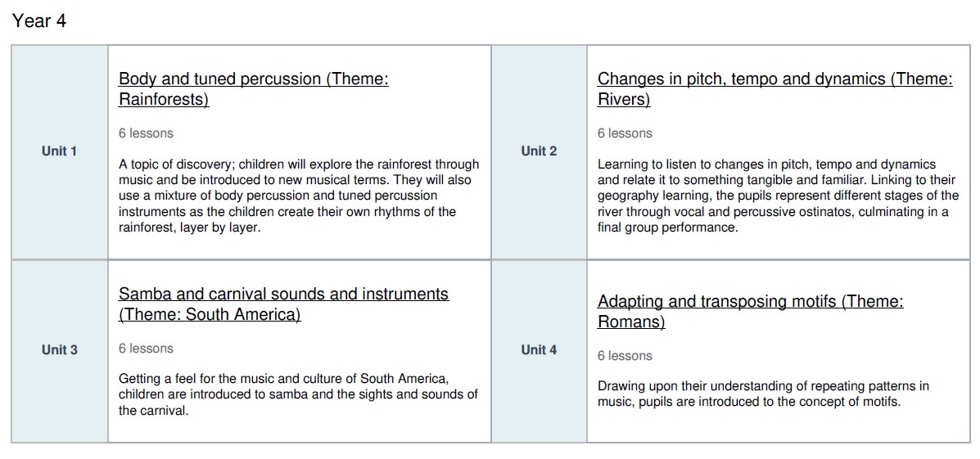This screenshot has width=980, height=459.
Task: Click the Year 4 heading
Action: click(39, 21)
